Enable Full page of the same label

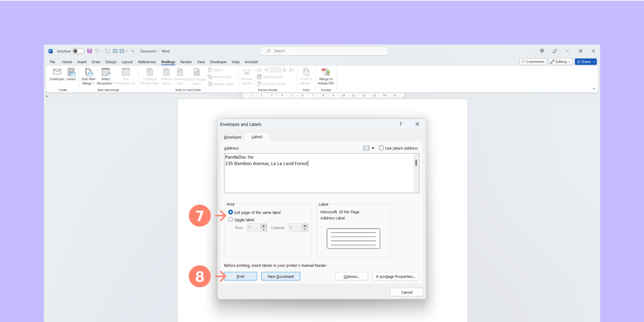tap(230, 212)
